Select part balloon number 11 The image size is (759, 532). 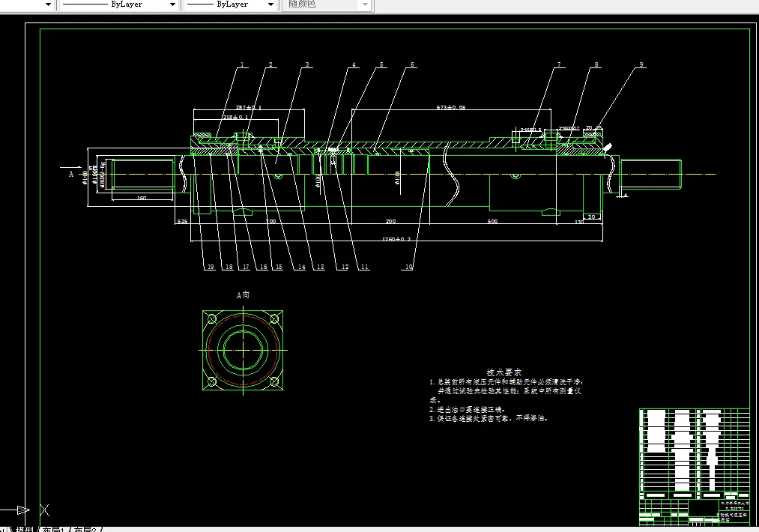click(364, 267)
